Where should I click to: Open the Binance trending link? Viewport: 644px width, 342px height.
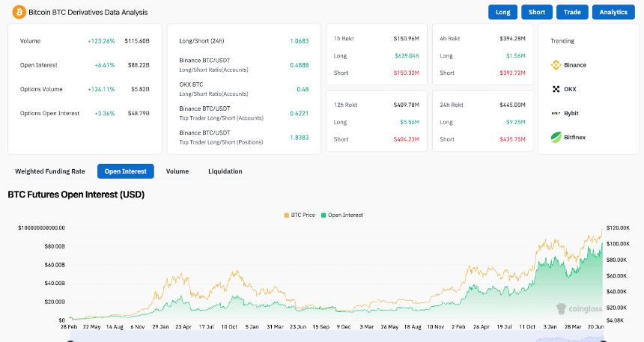point(575,65)
